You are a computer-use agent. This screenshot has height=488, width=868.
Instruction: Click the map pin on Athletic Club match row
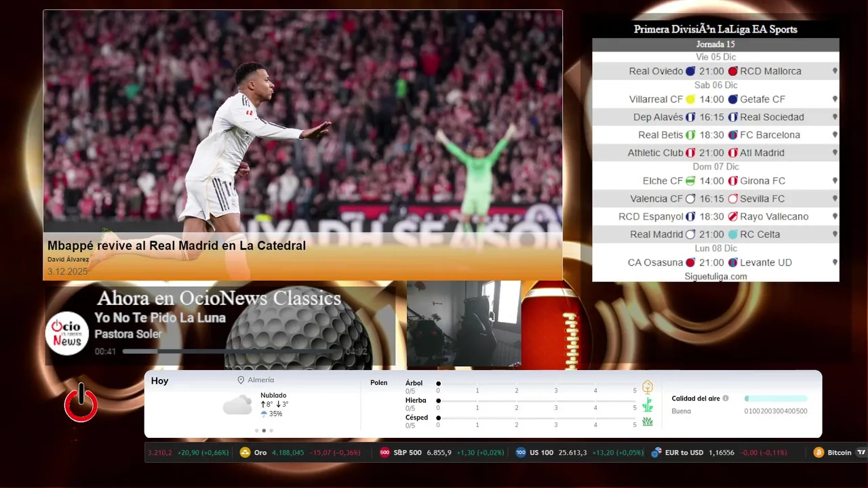835,153
